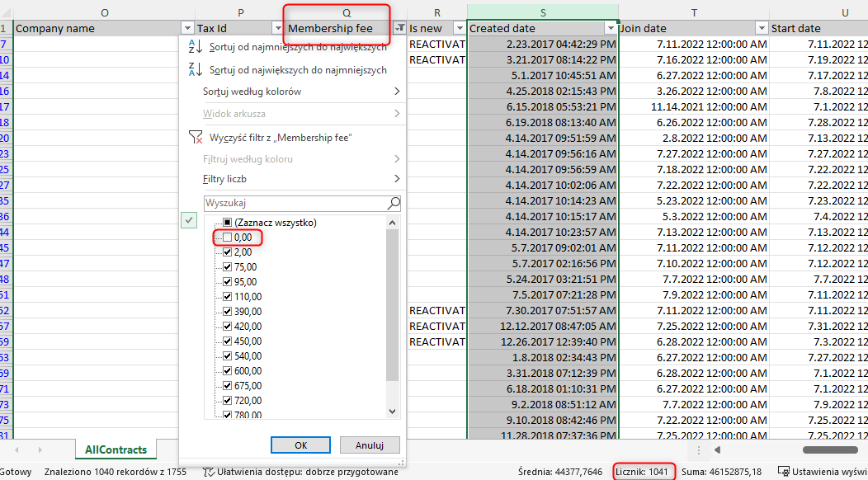Expand the Filtry liczb submenu
The width and height of the screenshot is (868, 480).
(301, 179)
